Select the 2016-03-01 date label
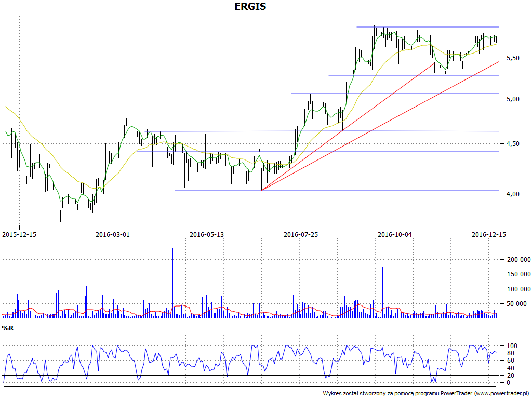Screen dimensions: 532x399 pos(113,234)
